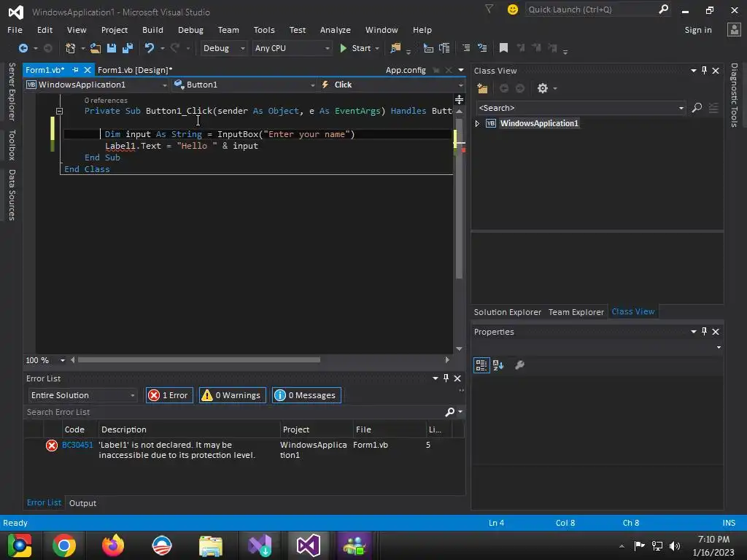Collapse the Button1_Click Sub outline box
Viewport: 747px width, 560px height.
coord(60,111)
